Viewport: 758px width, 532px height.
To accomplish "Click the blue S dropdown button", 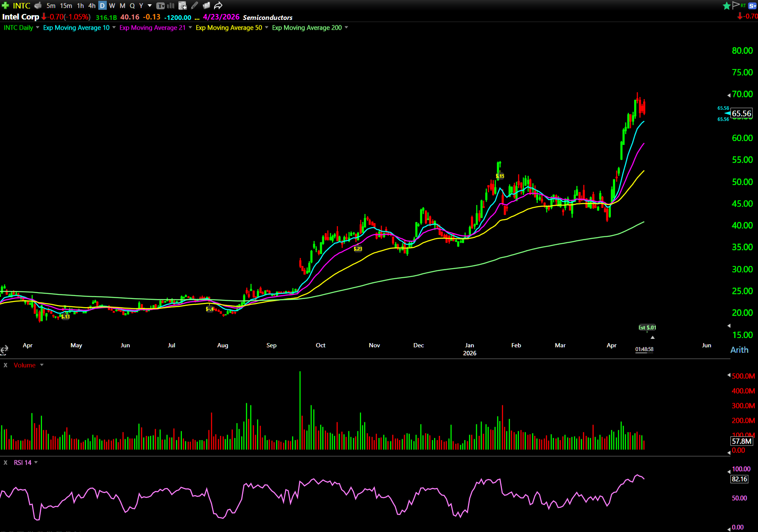I will tap(752, 6).
